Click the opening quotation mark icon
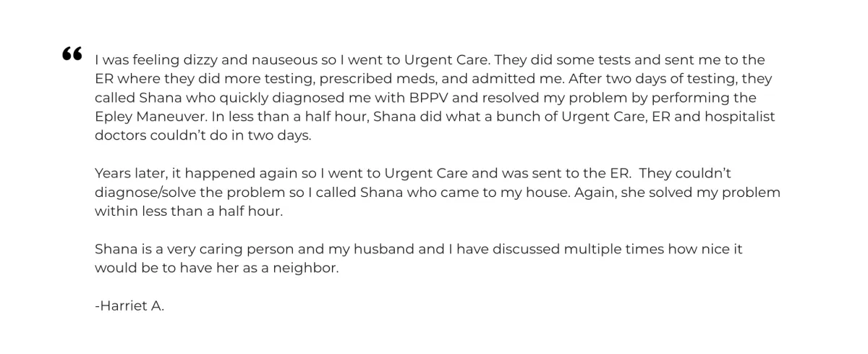Image resolution: width=868 pixels, height=354 pixels. 71,54
